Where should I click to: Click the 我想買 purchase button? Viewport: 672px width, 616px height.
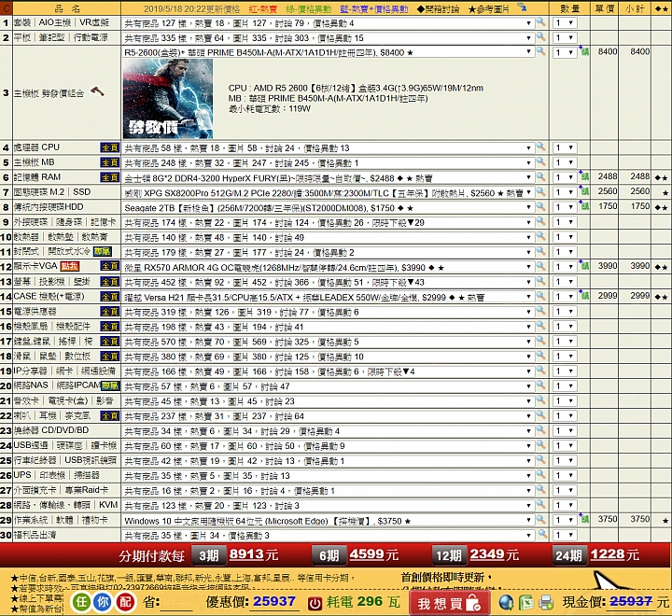tap(449, 603)
